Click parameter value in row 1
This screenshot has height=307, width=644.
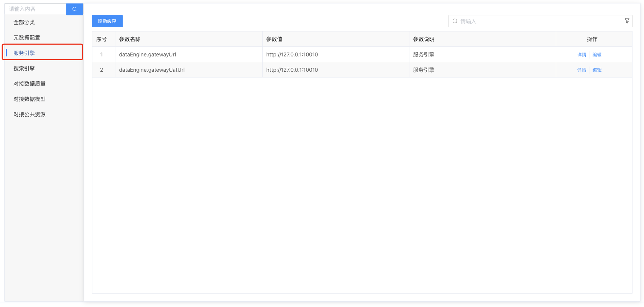[x=336, y=54]
